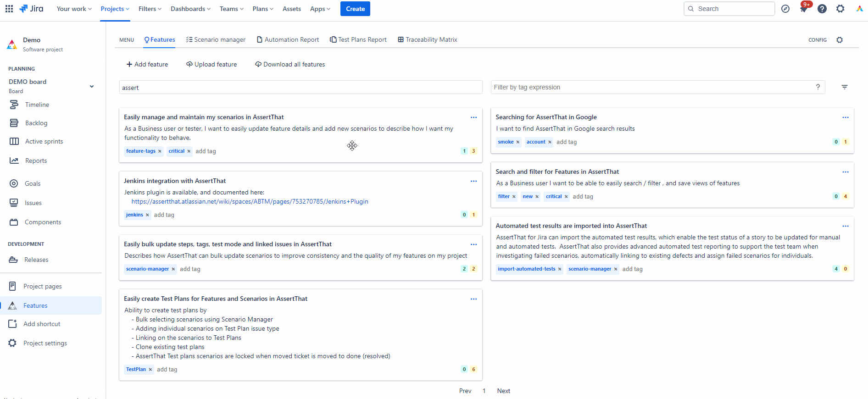Viewport: 868px width, 399px height.
Task: Remove the feature-tags tag
Action: 160,151
